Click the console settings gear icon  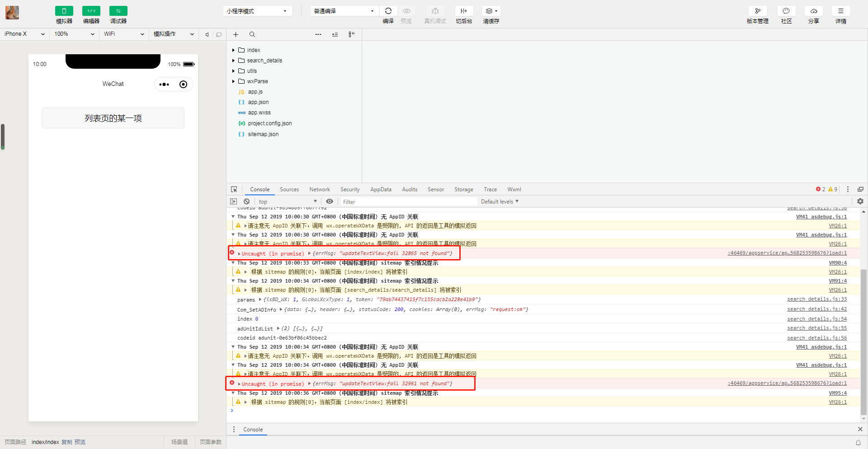(860, 202)
